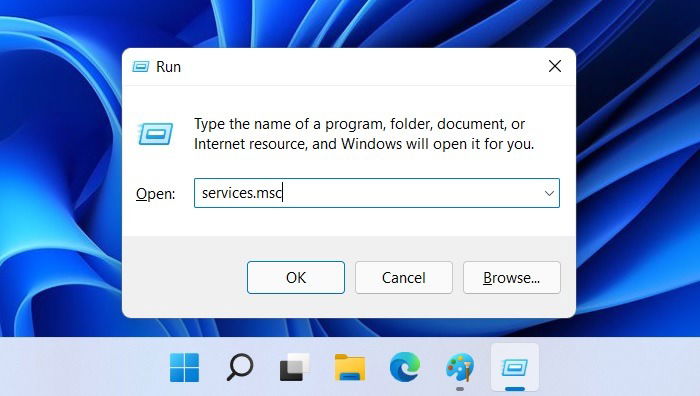This screenshot has height=396, width=700.
Task: Open taskbar Search
Action: (x=240, y=367)
